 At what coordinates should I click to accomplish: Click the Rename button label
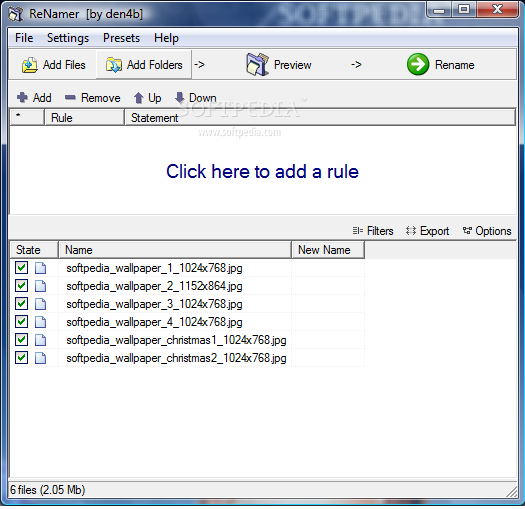pos(454,65)
